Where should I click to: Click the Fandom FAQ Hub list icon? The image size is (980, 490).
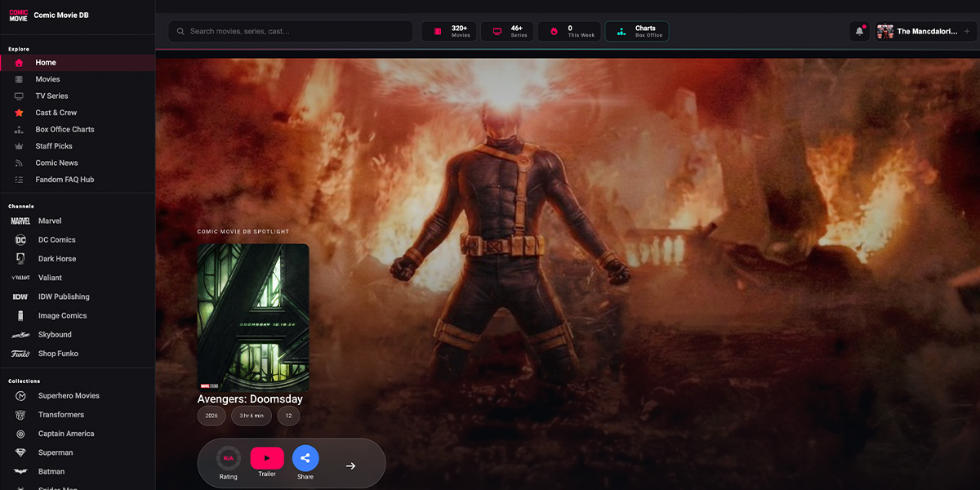coord(19,180)
